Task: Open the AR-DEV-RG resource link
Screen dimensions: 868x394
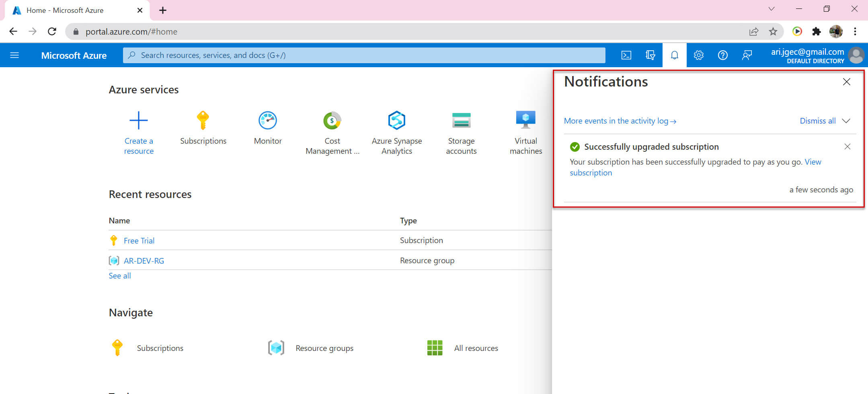Action: [144, 261]
